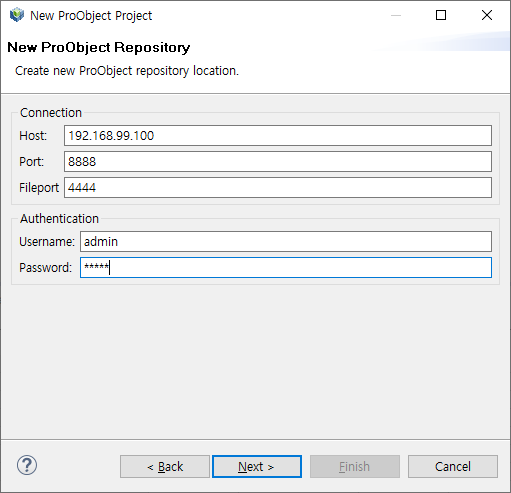Cancel the New ProObject Project wizard
The image size is (511, 493).
pos(453,467)
